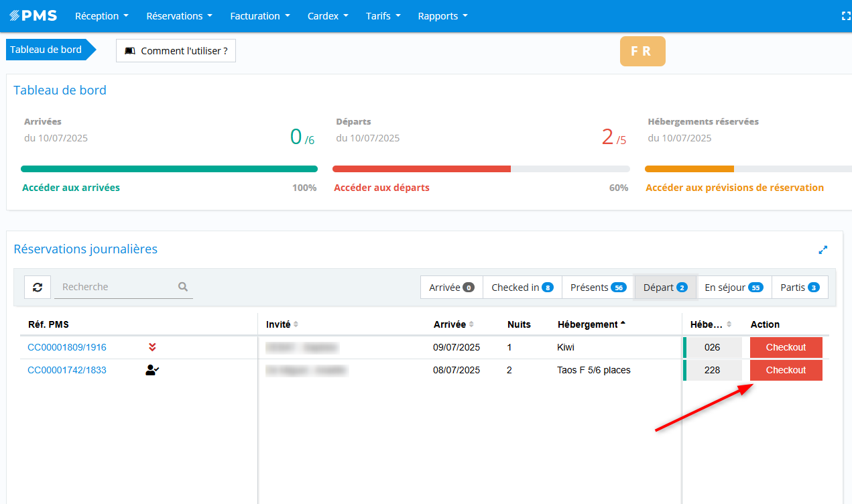Open the Comment l'utiliser ? help button
852x504 pixels.
[176, 51]
